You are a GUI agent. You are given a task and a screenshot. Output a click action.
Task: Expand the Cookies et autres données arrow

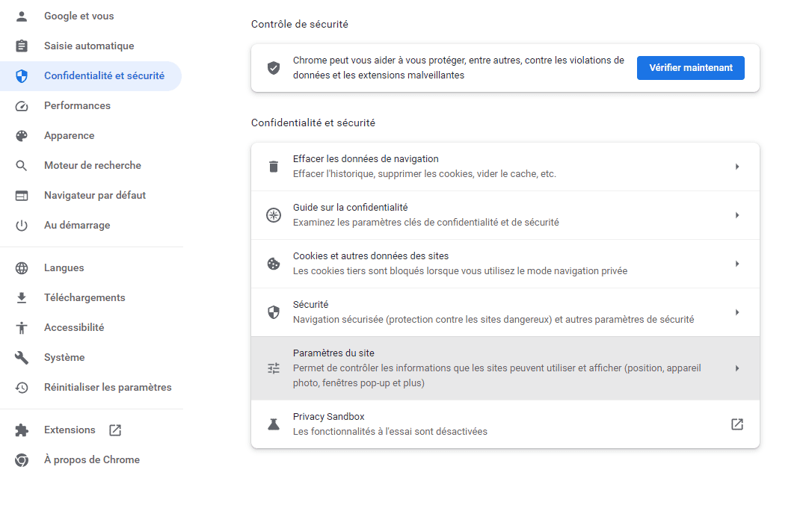(736, 264)
